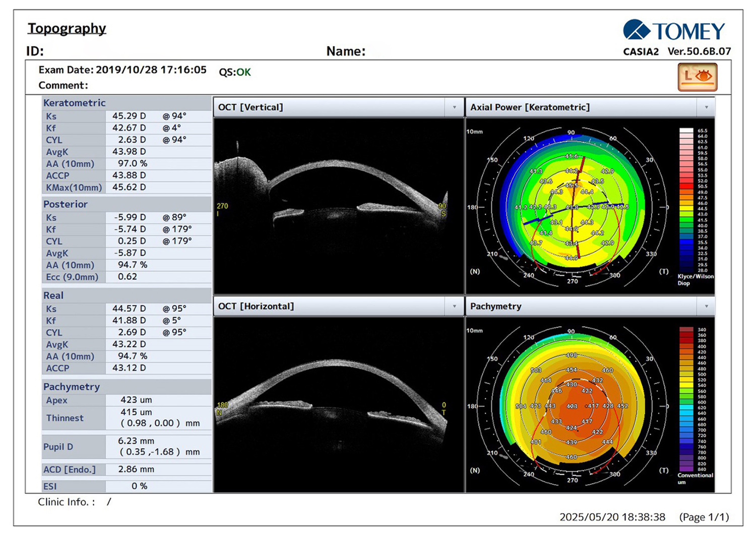Click the horizontal OCT cross-section image
The width and height of the screenshot is (756, 535).
339,404
